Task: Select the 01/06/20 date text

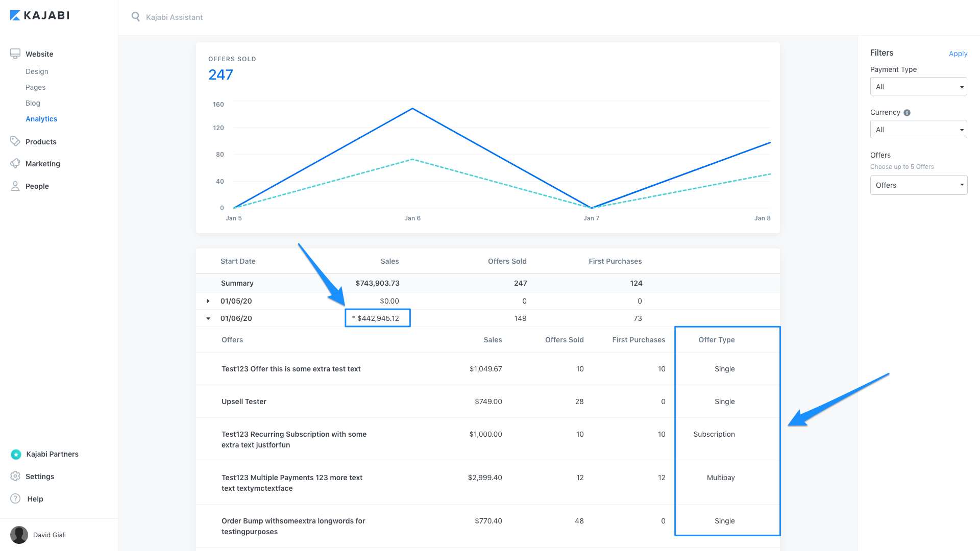Action: 236,318
